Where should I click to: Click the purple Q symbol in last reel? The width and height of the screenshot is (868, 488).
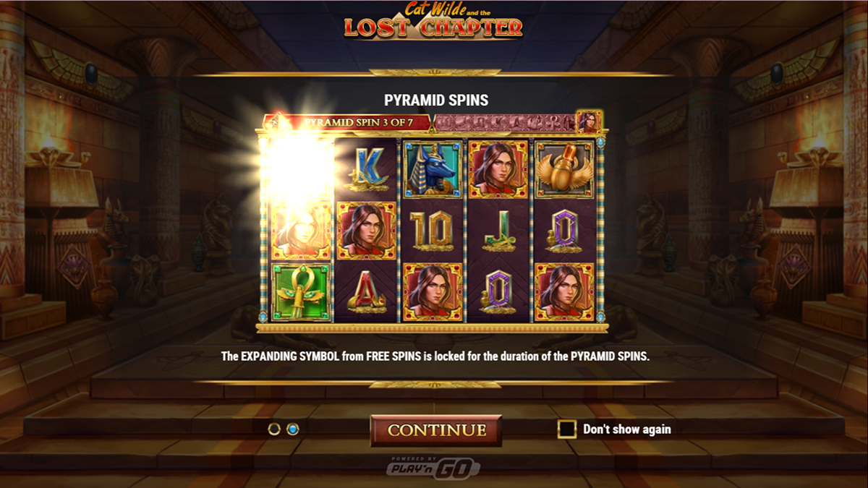pos(564,231)
